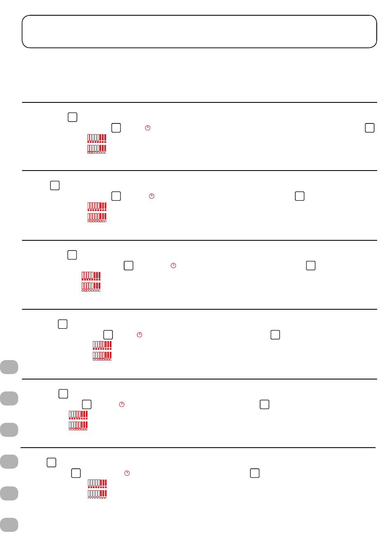392x555 pixels.
Task: Click the red clock icon in fourth section
Action: pyautogui.click(x=139, y=335)
